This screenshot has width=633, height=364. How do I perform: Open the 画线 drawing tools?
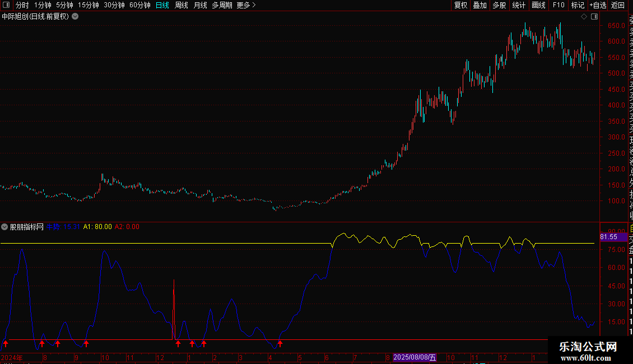point(538,5)
